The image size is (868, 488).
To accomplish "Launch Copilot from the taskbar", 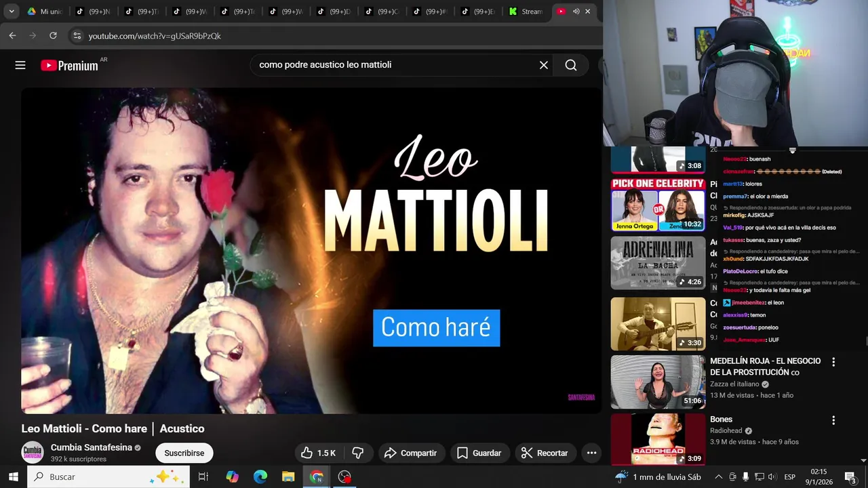I will click(232, 476).
